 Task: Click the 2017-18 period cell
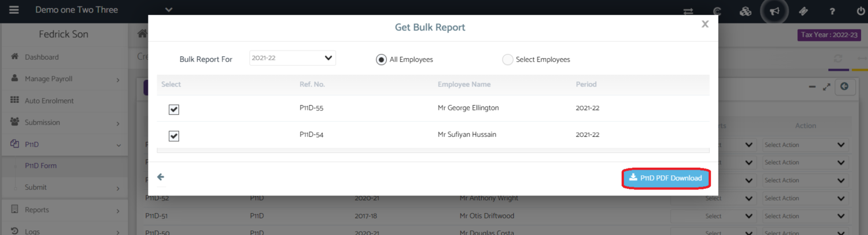coord(367,216)
